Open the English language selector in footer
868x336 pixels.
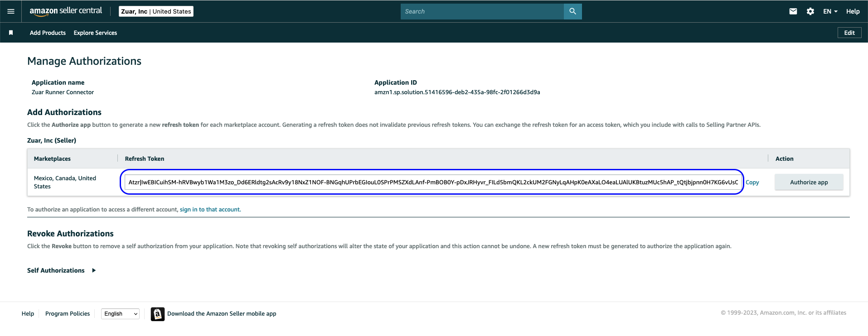click(120, 314)
